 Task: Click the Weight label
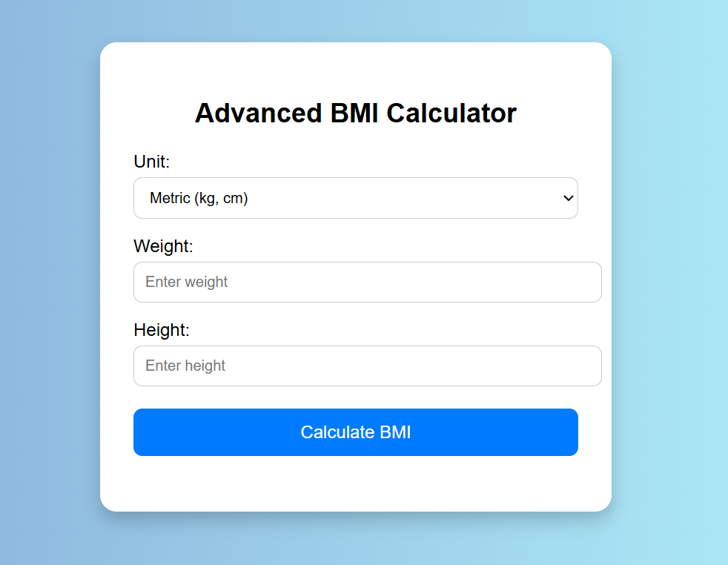tap(163, 246)
